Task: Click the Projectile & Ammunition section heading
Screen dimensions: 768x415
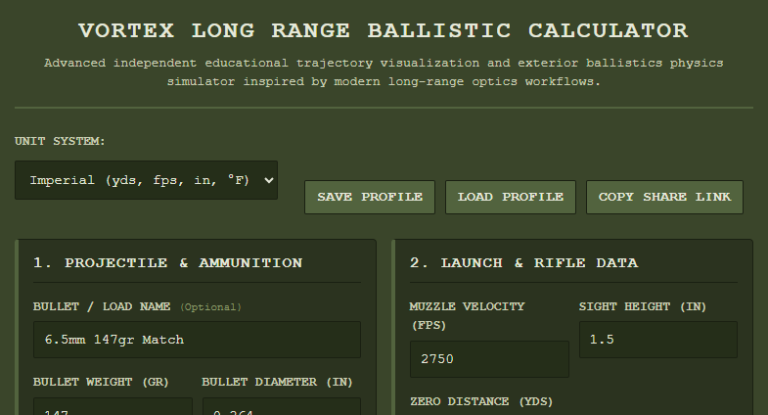Action: click(x=168, y=263)
